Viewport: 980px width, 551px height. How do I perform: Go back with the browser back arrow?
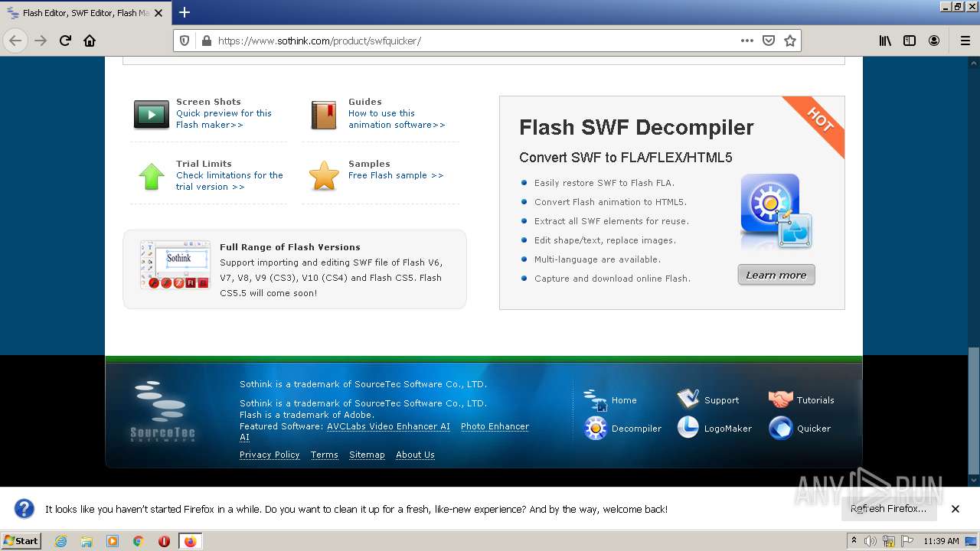(x=16, y=41)
